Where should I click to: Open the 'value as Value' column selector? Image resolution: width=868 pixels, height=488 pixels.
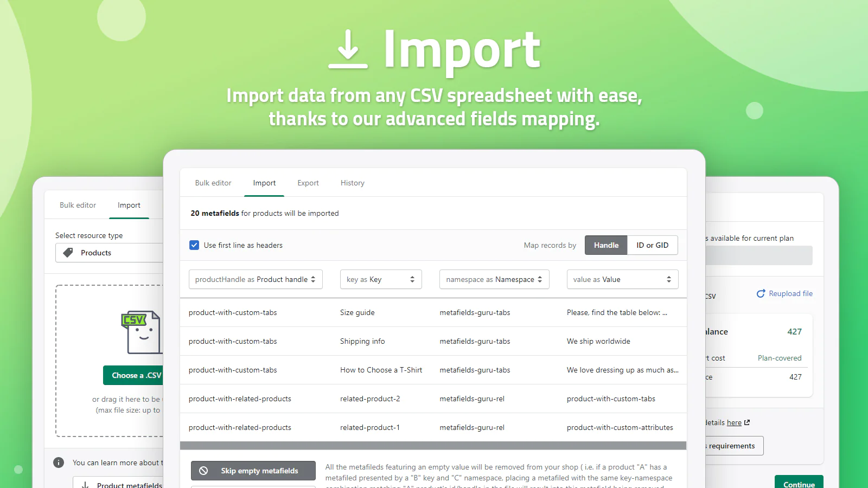pos(622,279)
